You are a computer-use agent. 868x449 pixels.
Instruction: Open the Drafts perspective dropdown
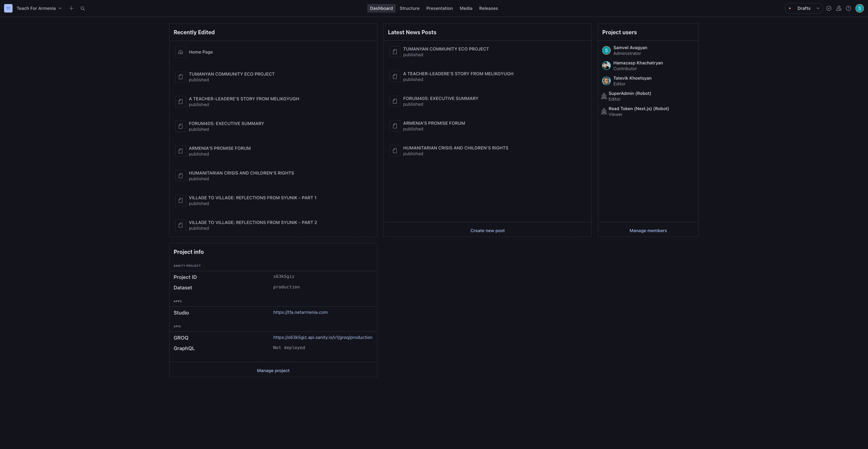[x=803, y=8]
